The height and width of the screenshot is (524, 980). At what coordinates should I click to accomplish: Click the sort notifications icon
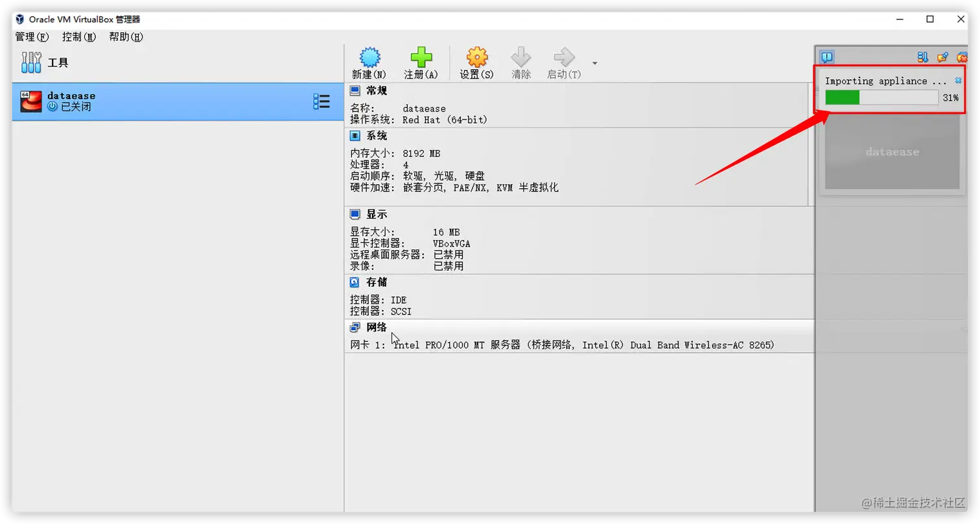click(x=922, y=57)
